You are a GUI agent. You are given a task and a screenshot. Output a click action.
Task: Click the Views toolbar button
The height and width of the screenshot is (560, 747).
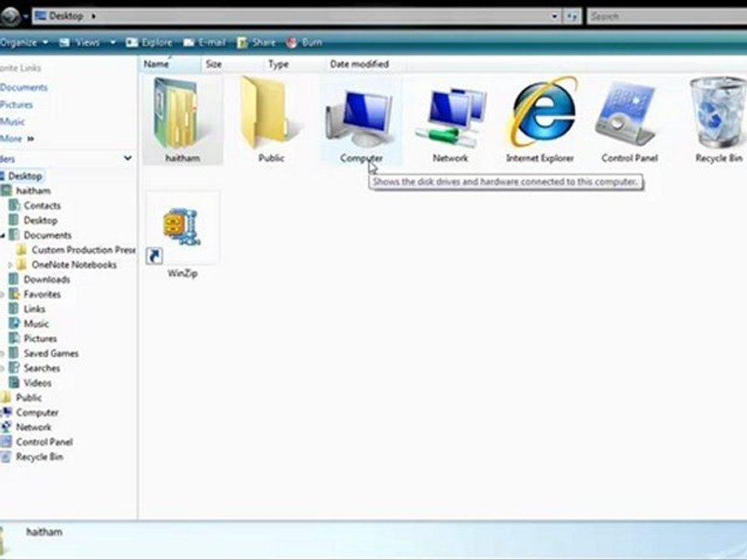80,42
